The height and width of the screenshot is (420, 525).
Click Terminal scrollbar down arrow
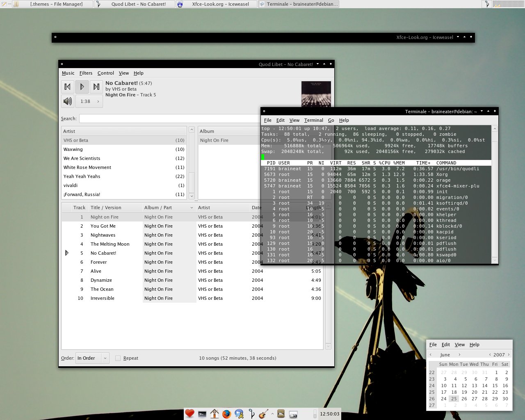[x=495, y=260]
